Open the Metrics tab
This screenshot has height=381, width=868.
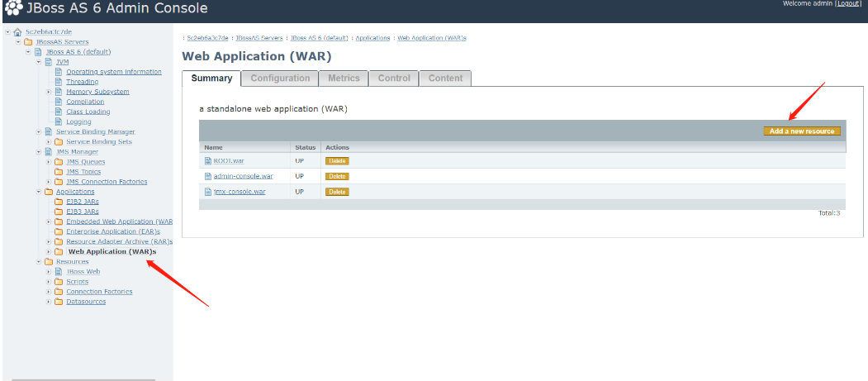344,79
